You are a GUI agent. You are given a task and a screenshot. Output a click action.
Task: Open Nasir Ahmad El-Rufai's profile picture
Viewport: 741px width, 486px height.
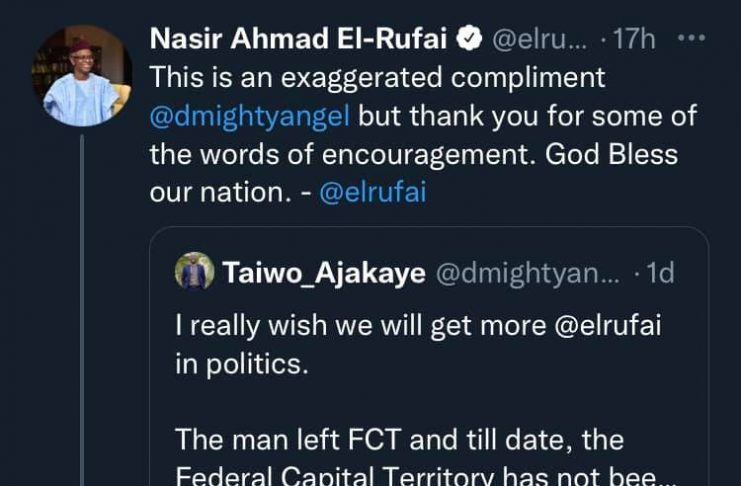[x=82, y=76]
